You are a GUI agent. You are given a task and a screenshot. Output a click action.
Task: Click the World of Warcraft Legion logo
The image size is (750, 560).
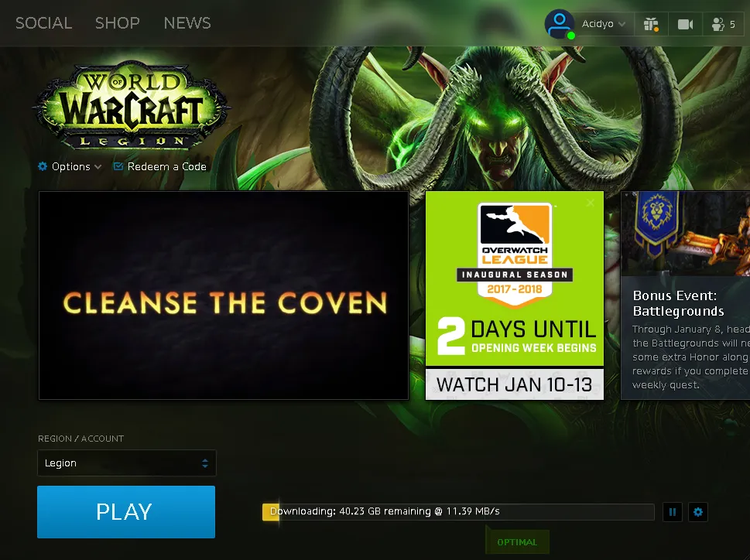[x=131, y=104]
